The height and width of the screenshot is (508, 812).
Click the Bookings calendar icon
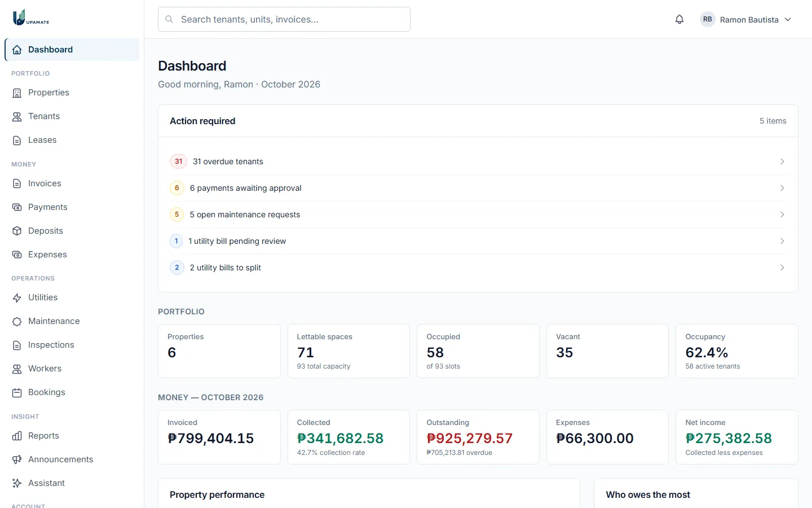(x=17, y=392)
